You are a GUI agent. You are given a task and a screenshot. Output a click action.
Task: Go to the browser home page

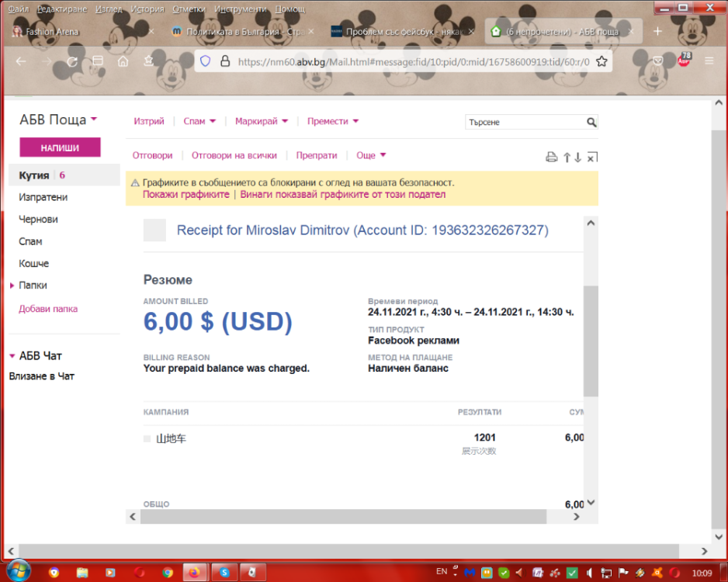click(123, 61)
